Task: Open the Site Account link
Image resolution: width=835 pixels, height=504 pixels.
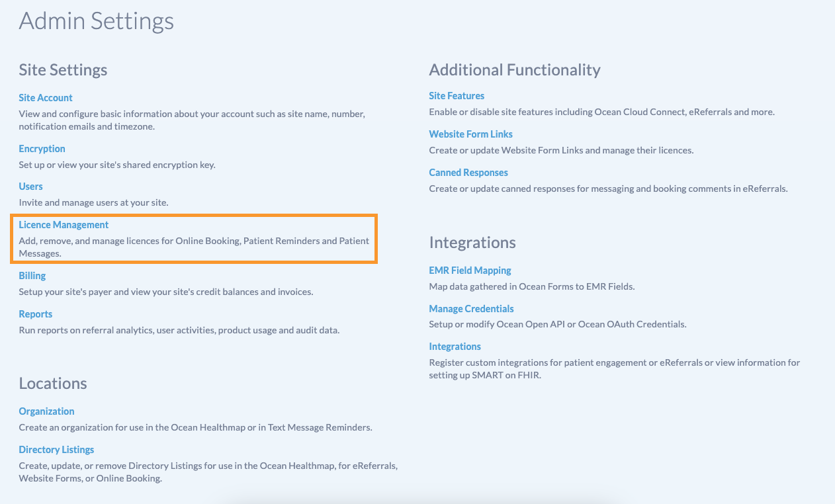Action: (46, 98)
